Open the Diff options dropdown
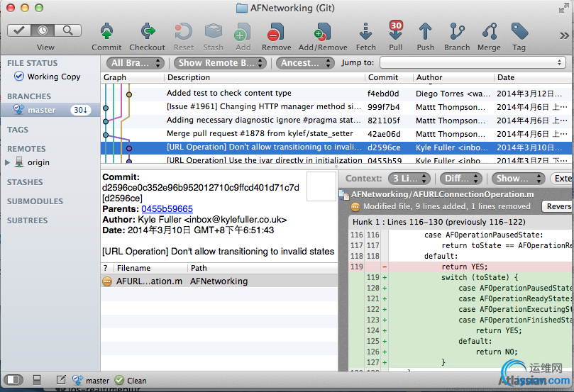The image size is (574, 392). coord(461,179)
